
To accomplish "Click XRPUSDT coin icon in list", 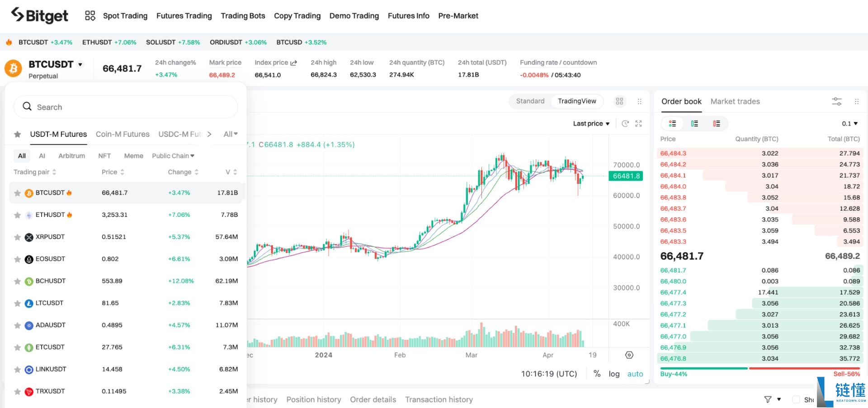I will [x=29, y=237].
